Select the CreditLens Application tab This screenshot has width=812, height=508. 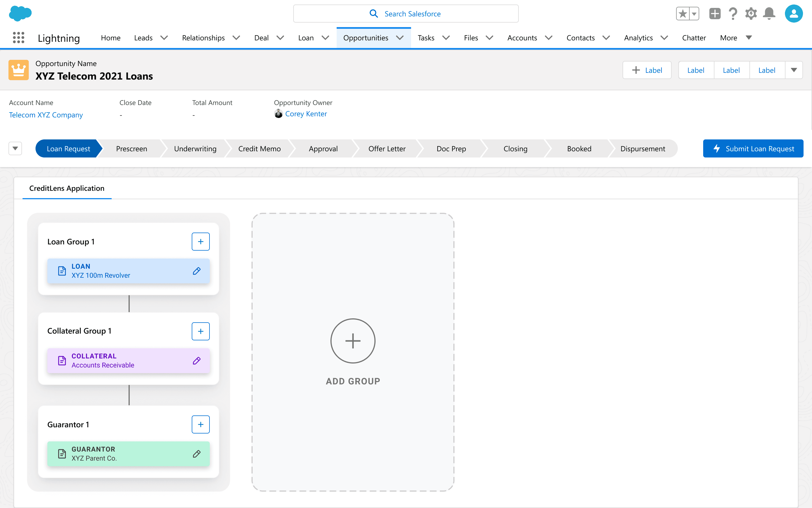[x=67, y=188]
